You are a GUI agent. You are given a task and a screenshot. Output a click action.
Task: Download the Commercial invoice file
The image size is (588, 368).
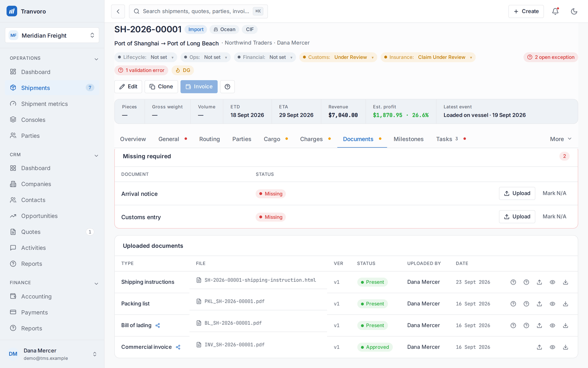(566, 347)
